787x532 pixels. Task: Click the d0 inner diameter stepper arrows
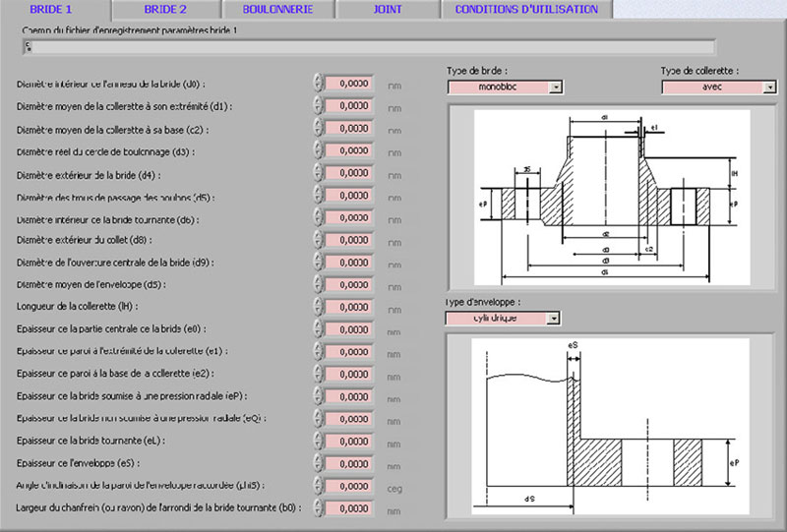click(x=317, y=84)
